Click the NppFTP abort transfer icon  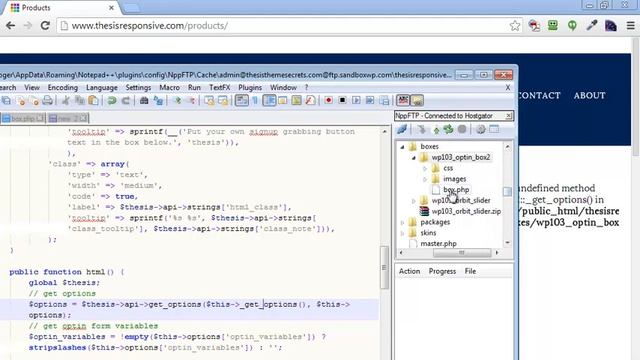tap(462, 129)
